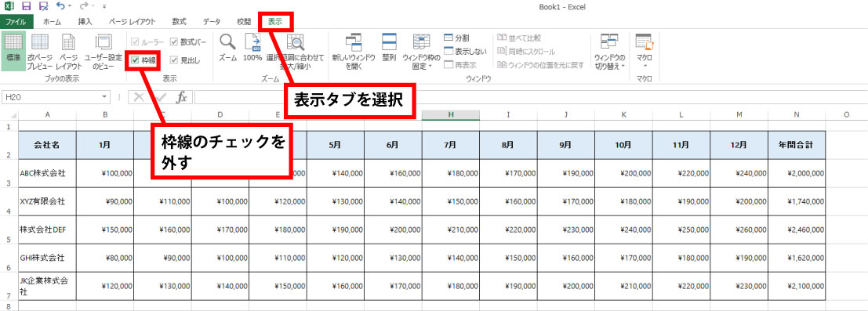Viewport: 868px width, 311px height.
Task: Click the Undo arrow in quick access toolbar
Action: [x=60, y=6]
